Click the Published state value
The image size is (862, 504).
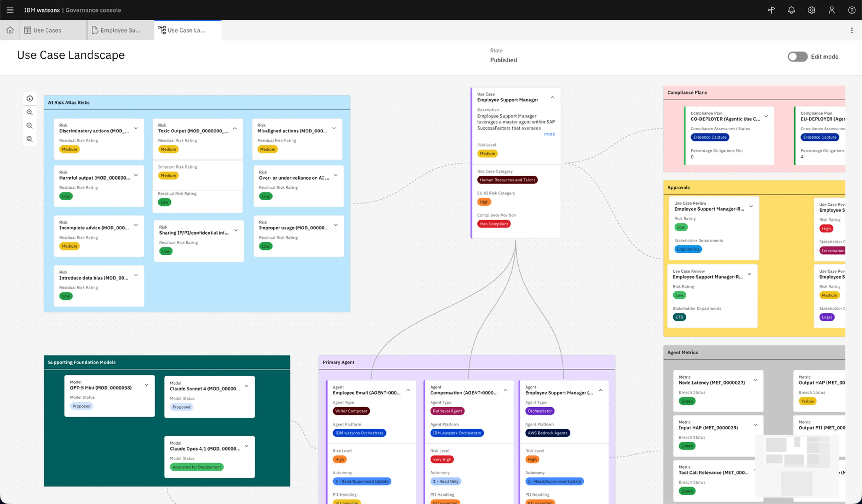(504, 60)
